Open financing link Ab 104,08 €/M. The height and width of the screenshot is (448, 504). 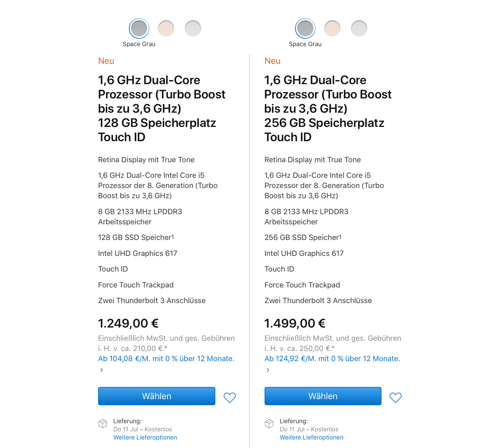pos(166,359)
